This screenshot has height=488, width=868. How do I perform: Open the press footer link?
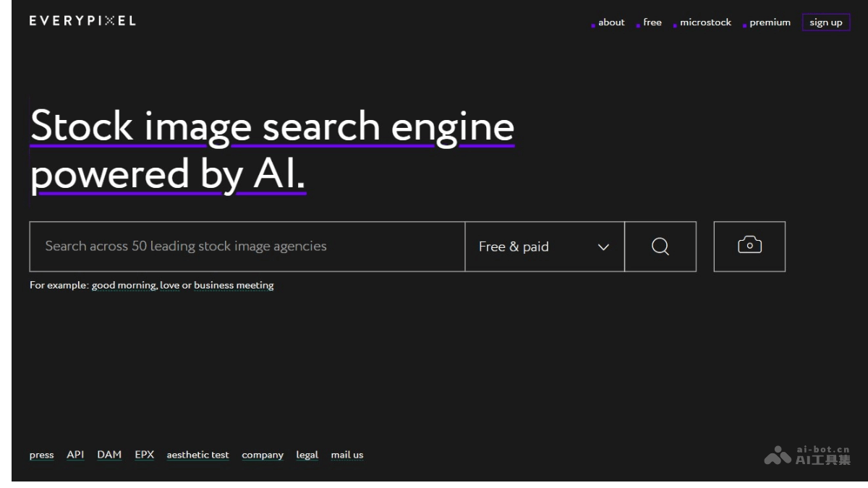(x=41, y=455)
